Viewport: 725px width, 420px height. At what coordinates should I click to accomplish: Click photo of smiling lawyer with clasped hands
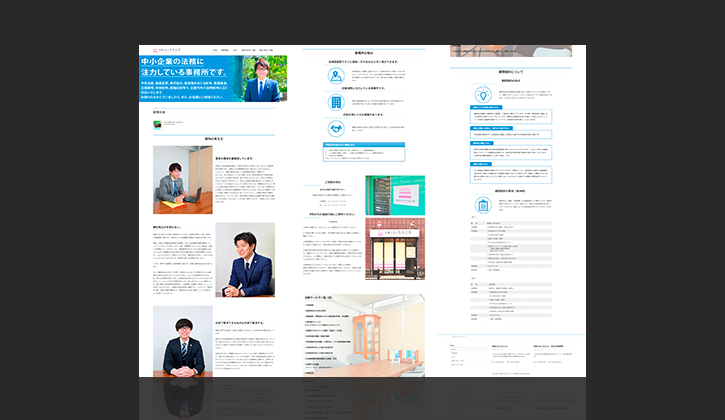[x=245, y=259]
